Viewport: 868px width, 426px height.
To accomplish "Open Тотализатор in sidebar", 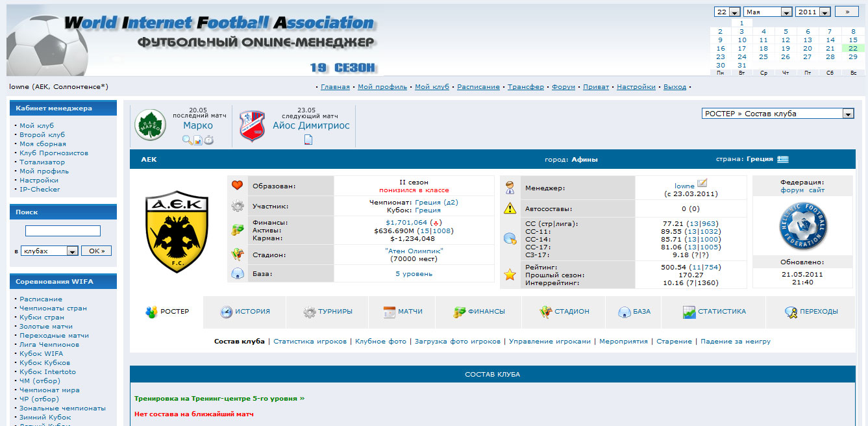I will (42, 162).
